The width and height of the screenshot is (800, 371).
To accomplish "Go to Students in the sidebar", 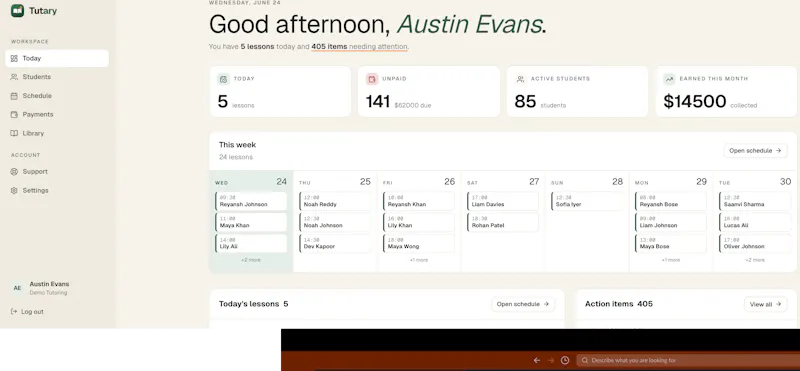I will 57,77.
